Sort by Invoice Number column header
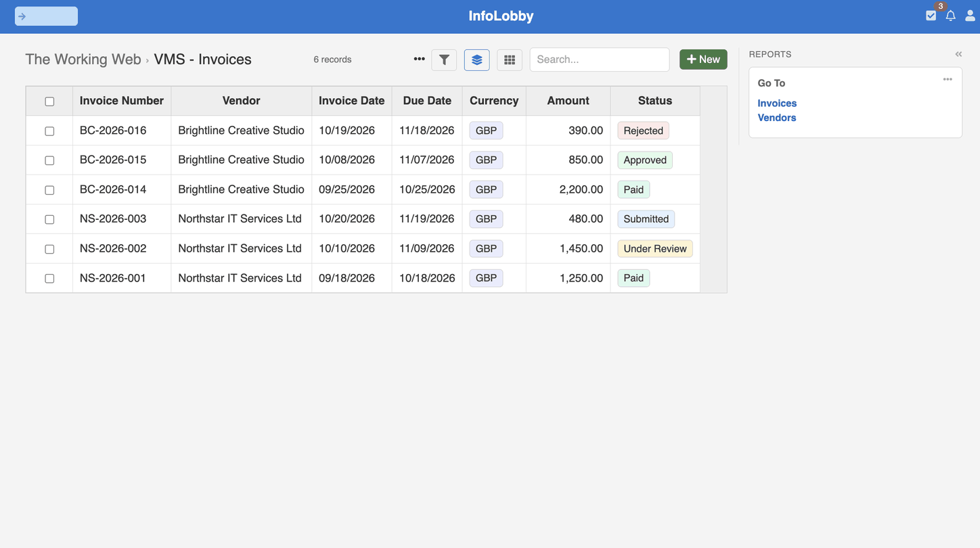This screenshot has width=980, height=548. click(x=122, y=101)
